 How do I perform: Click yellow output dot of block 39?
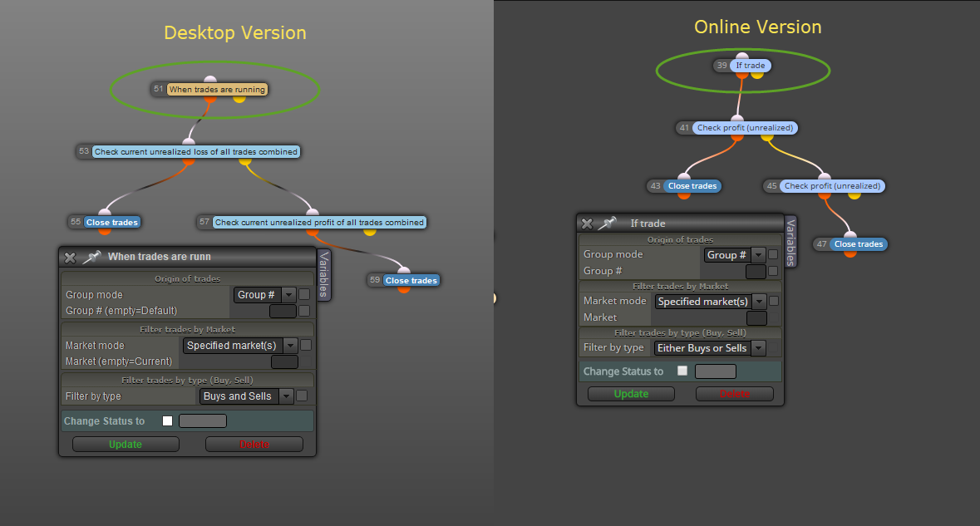click(x=757, y=74)
